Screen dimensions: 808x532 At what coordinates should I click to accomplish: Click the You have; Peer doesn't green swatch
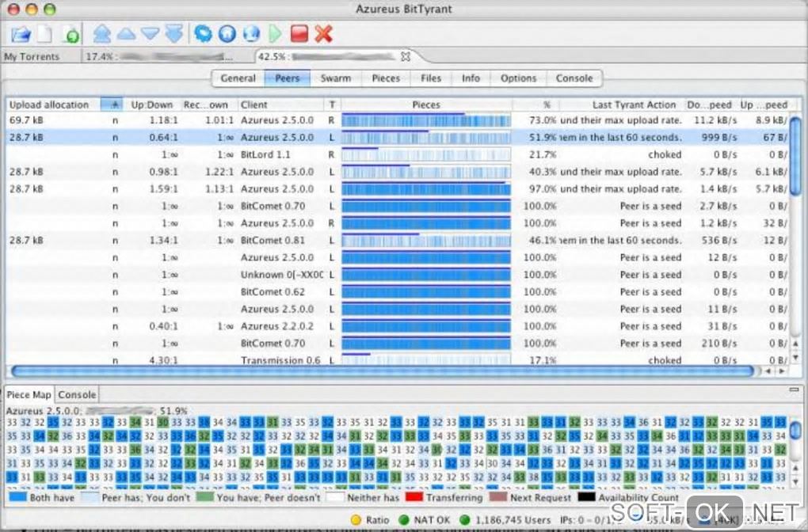pyautogui.click(x=205, y=497)
